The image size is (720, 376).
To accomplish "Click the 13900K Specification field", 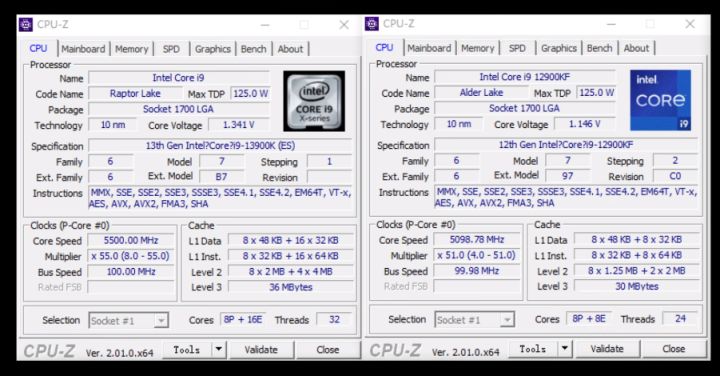I will (220, 146).
